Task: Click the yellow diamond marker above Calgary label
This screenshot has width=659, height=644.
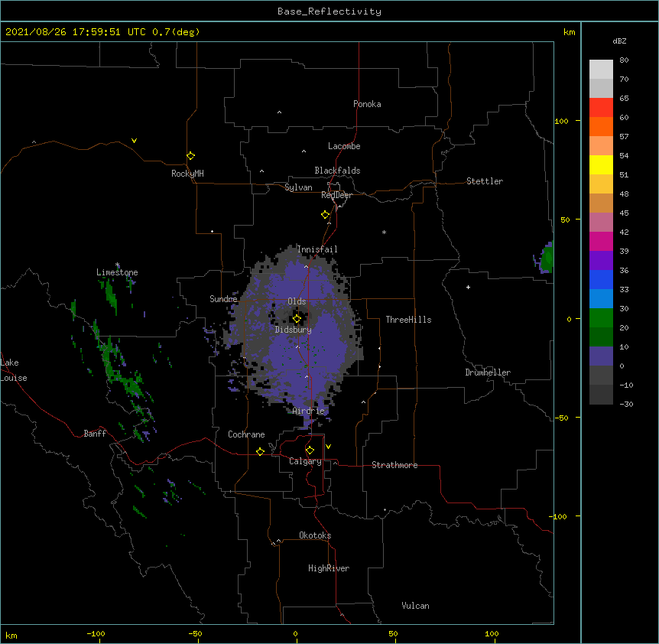Action: click(x=310, y=450)
